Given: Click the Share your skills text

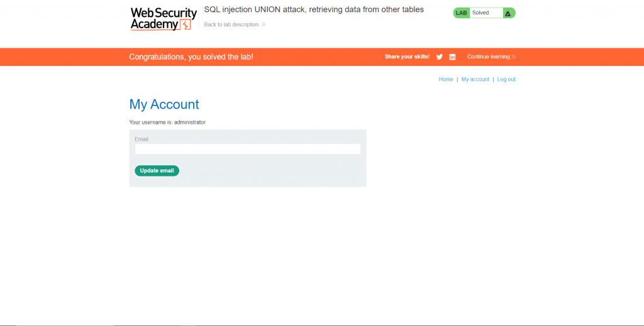Looking at the screenshot, I should pos(407,57).
